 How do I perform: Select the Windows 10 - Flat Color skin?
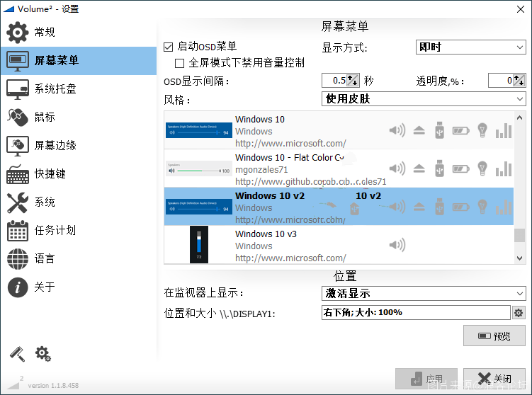[x=339, y=168]
